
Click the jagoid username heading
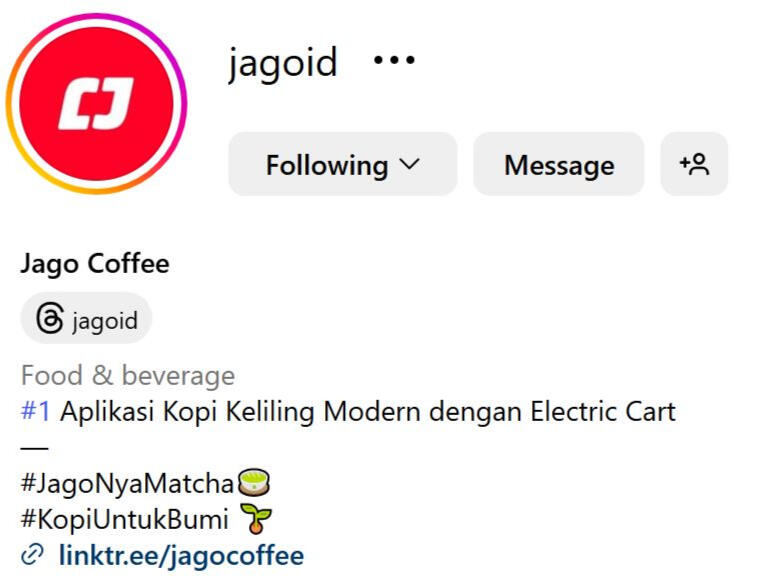283,63
